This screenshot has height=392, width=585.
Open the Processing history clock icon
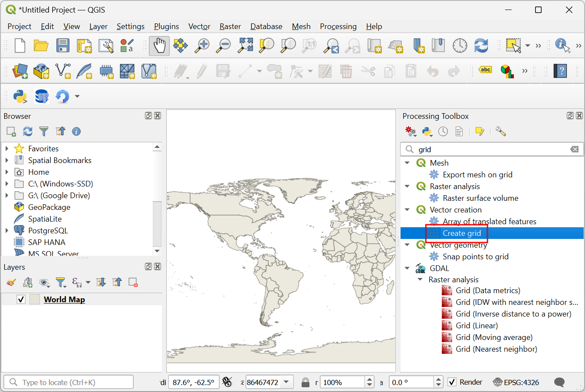point(443,131)
